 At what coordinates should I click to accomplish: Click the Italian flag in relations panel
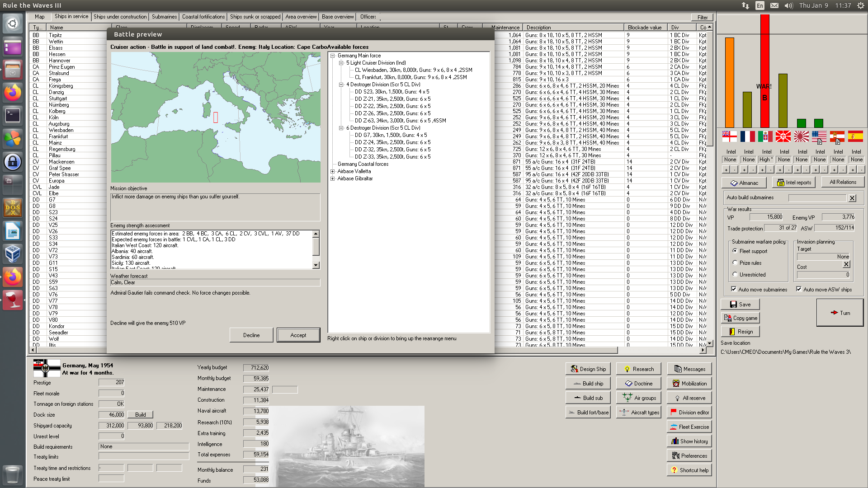pos(765,136)
